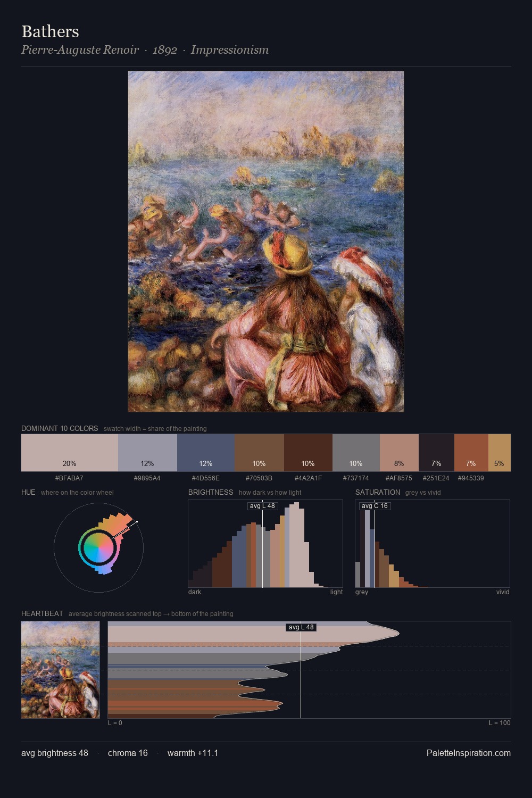Select the pale pink 20% color swatch

pos(70,453)
